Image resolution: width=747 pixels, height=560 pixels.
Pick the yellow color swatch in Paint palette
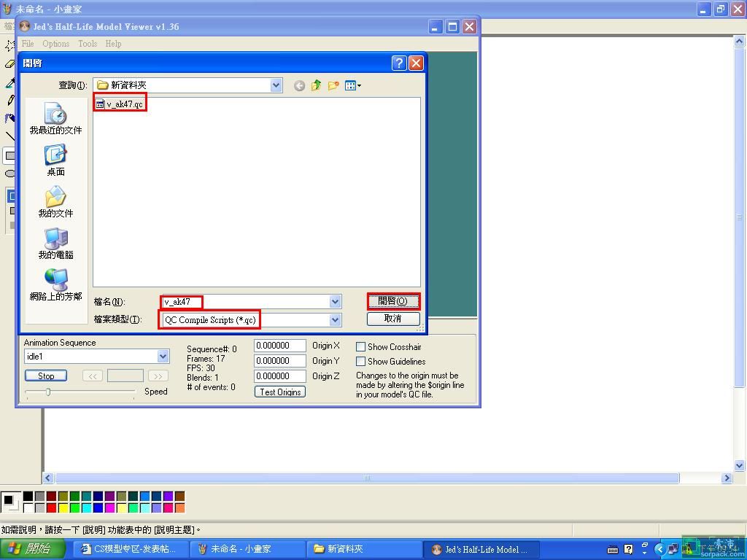coord(63,508)
